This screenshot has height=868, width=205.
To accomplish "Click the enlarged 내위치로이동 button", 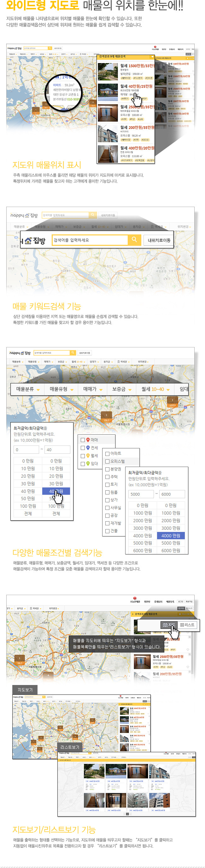I will [159, 240].
